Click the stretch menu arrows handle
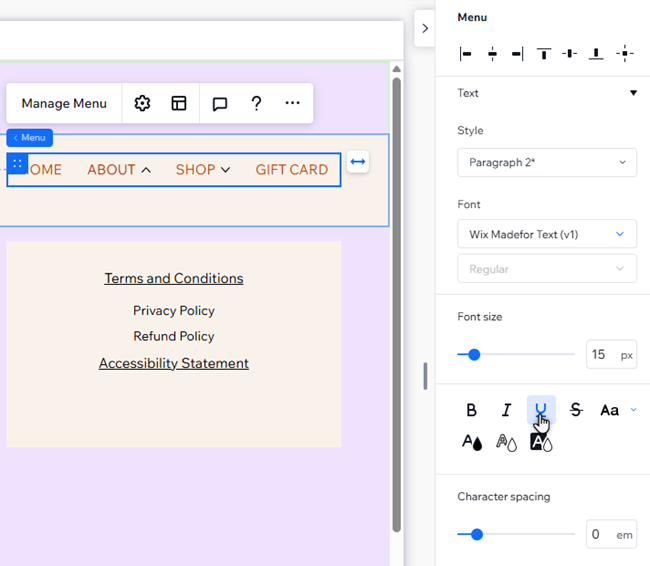Viewport: 650px width, 566px height. click(x=358, y=162)
